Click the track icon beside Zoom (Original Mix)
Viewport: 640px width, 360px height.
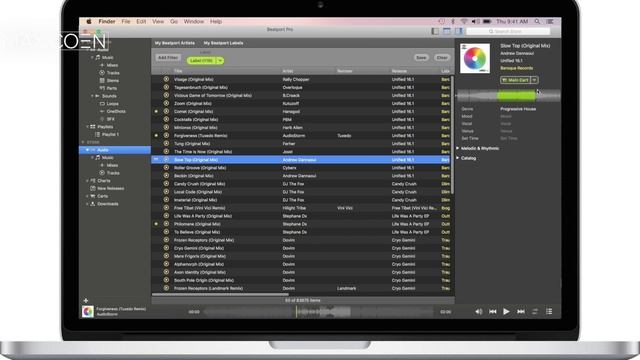[x=166, y=103]
